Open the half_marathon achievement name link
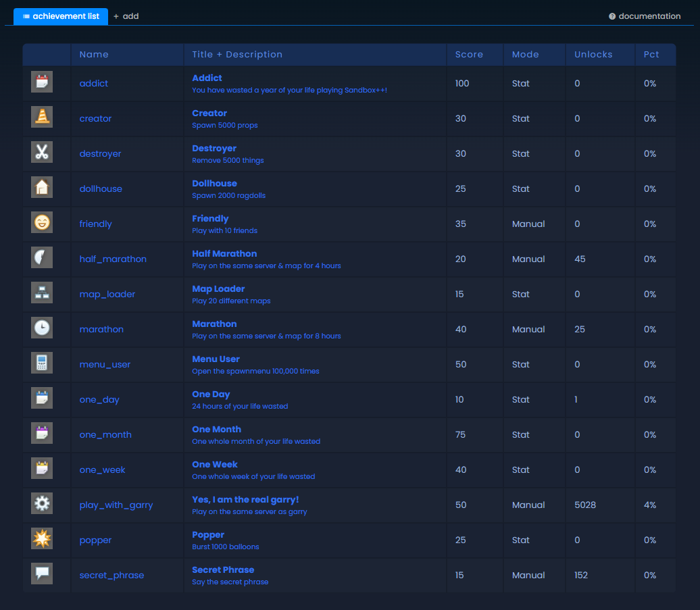The width and height of the screenshot is (700, 610). pyautogui.click(x=113, y=259)
